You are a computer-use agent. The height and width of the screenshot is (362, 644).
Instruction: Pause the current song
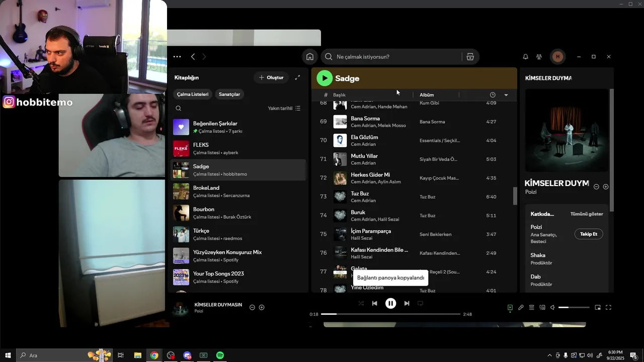tap(390, 303)
